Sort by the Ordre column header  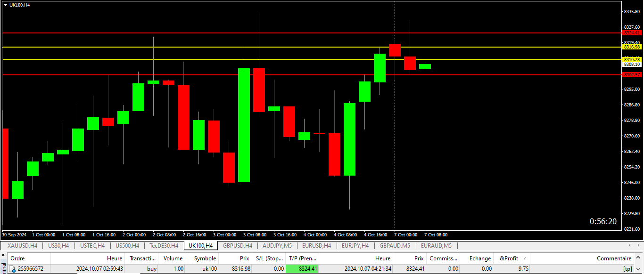(29, 258)
